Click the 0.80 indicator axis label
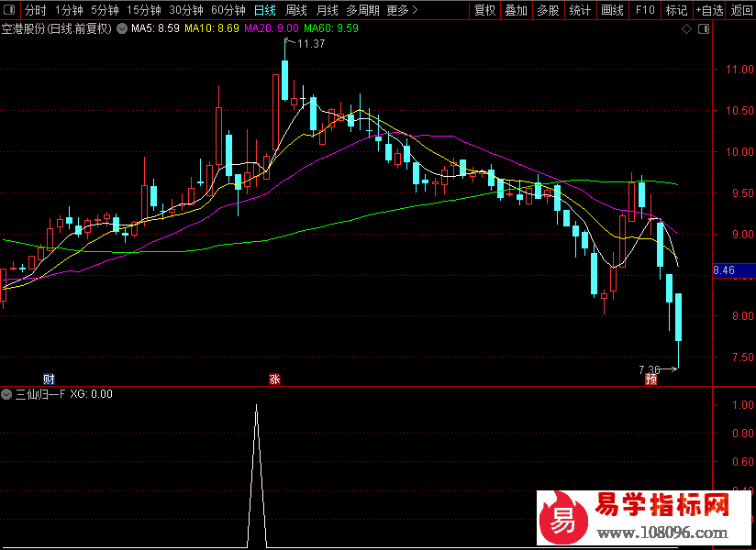The height and width of the screenshot is (550, 756). pos(742,433)
